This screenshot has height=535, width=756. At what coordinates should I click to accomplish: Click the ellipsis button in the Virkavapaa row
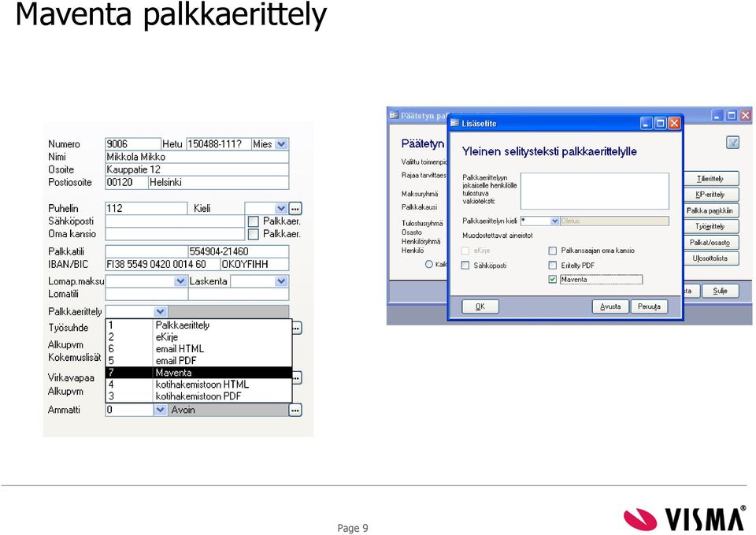click(297, 377)
